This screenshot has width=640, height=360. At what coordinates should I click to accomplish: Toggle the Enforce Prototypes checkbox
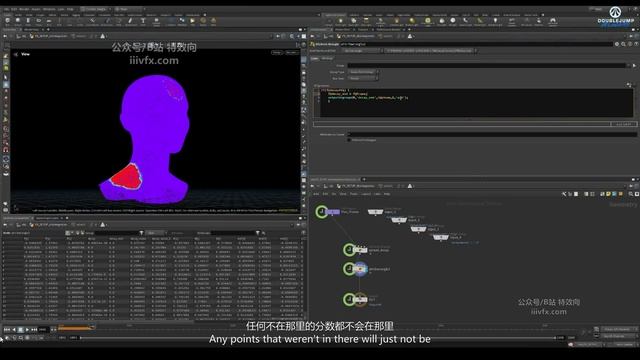tap(349, 140)
